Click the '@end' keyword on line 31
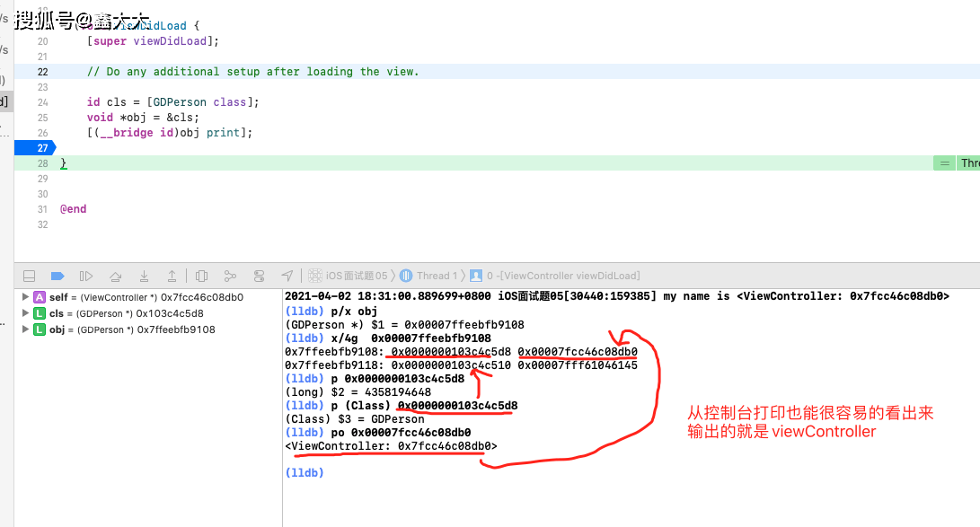The width and height of the screenshot is (980, 527). (73, 209)
